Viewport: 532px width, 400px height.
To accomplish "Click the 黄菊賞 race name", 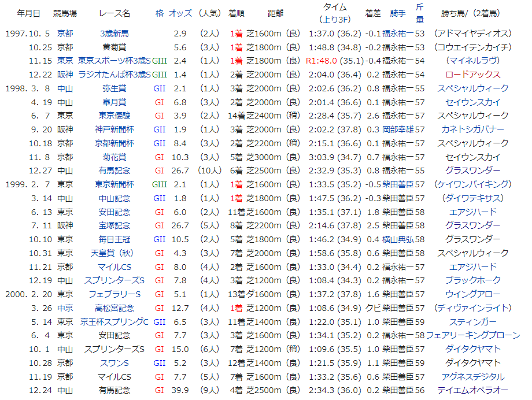I will click(114, 47).
